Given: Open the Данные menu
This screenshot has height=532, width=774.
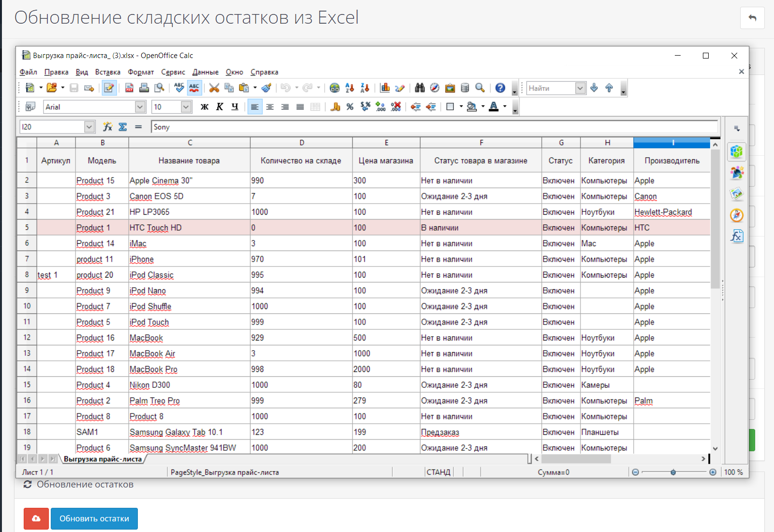Looking at the screenshot, I should pos(205,72).
